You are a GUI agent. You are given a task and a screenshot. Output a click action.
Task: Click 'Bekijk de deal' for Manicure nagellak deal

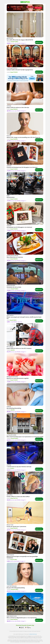(x=39, y=381)
